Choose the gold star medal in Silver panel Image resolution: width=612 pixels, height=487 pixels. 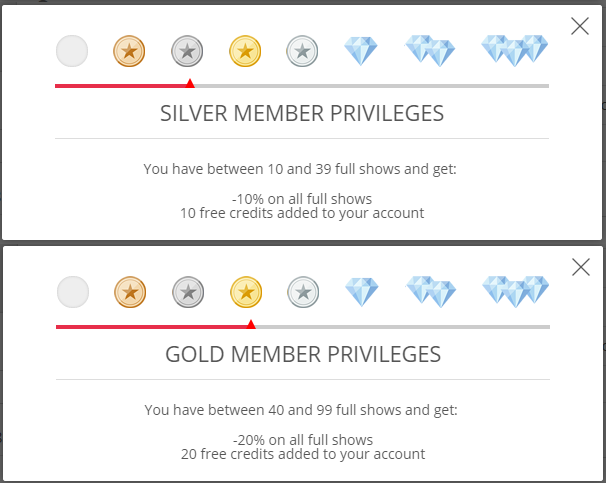click(x=245, y=51)
